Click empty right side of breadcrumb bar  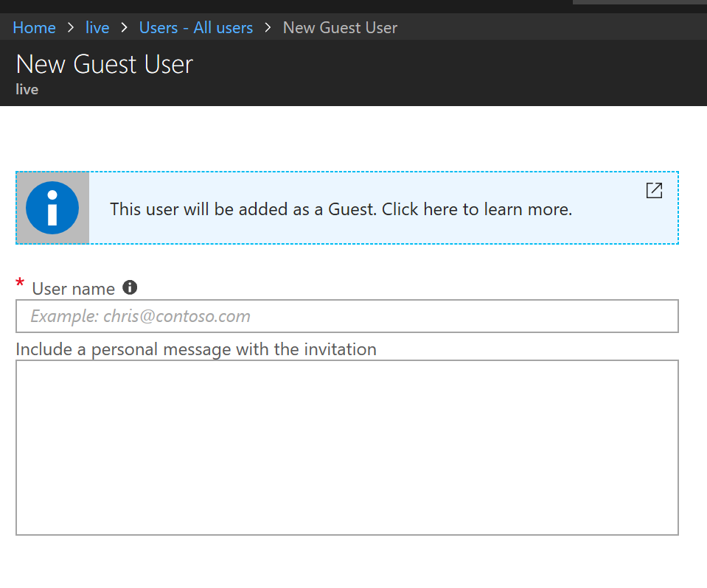click(553, 28)
